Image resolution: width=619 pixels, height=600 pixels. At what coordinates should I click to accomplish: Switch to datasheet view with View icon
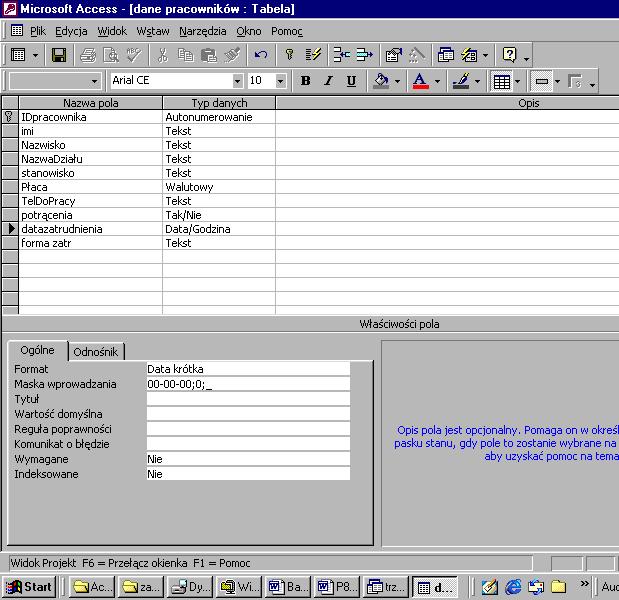click(18, 55)
